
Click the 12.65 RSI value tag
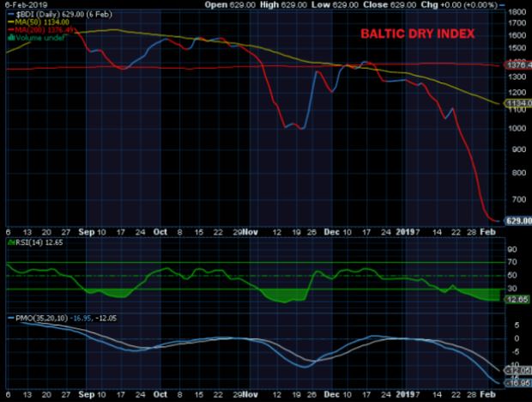[x=517, y=301]
